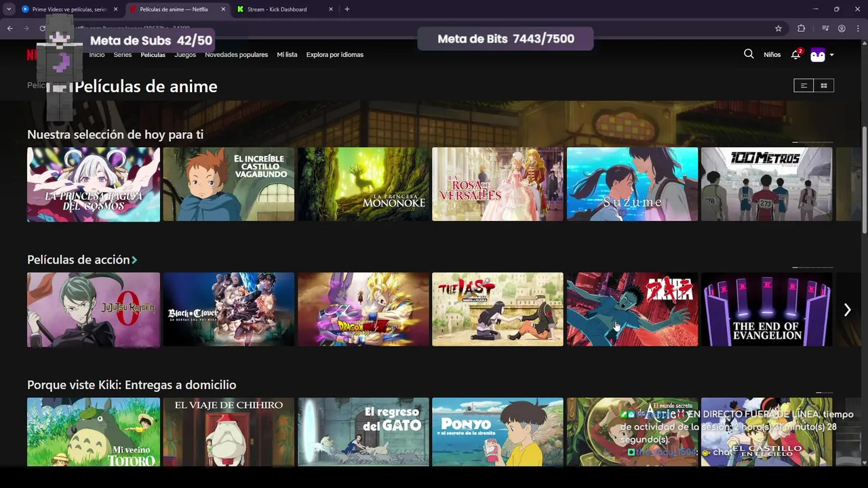Close the Kick Dashboard tab
The height and width of the screenshot is (488, 868).
331,9
